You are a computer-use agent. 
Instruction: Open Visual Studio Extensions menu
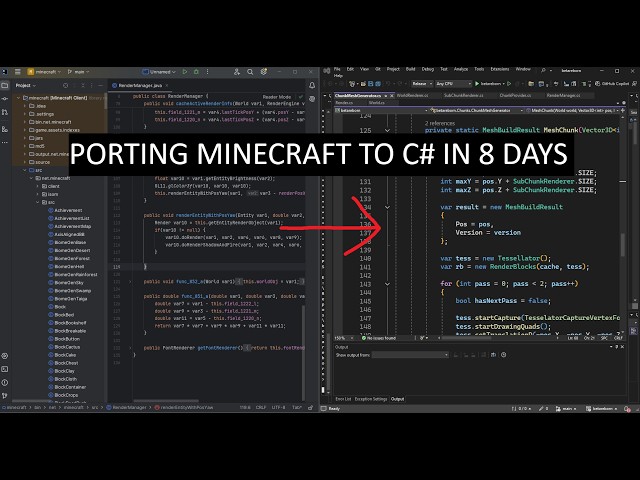point(500,69)
